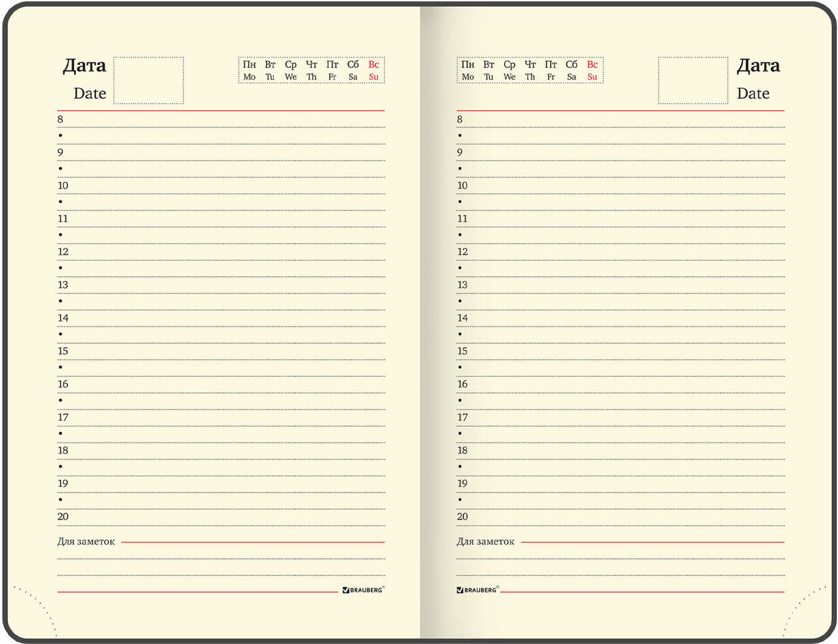Screen dimensions: 838x644
Task: Select the red Вс/Su day on left page
Action: click(x=374, y=70)
